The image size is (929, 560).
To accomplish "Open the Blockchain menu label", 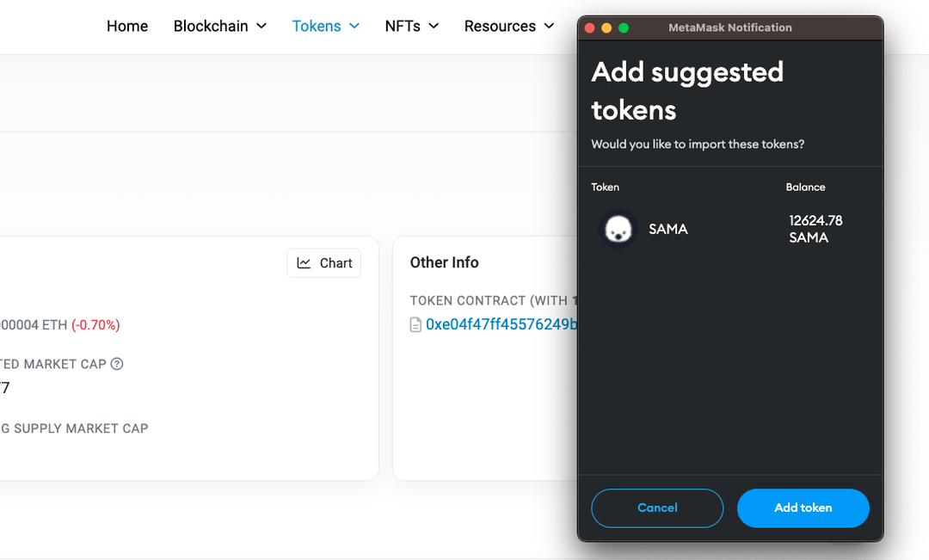I will click(211, 26).
